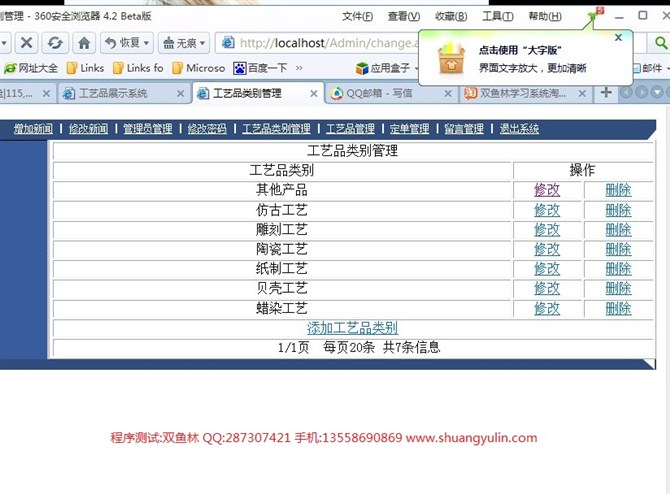Open the 增加新闻 navigation link
The height and width of the screenshot is (494, 670).
[33, 129]
